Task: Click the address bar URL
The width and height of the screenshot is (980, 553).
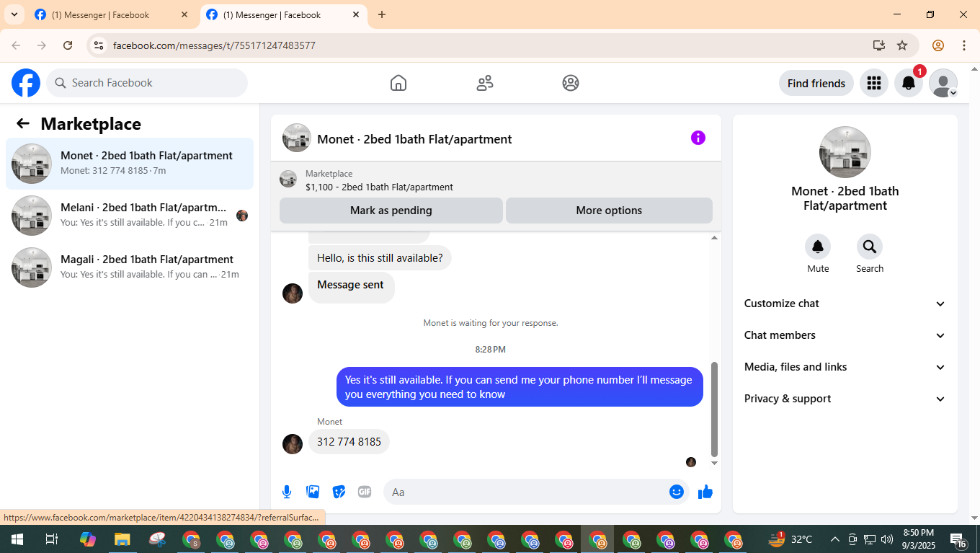Action: click(214, 45)
